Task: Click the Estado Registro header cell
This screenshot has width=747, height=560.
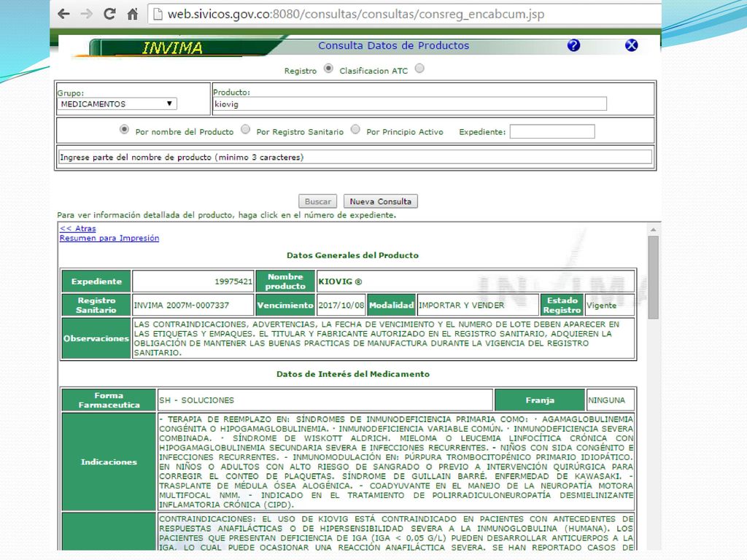Action: (562, 306)
